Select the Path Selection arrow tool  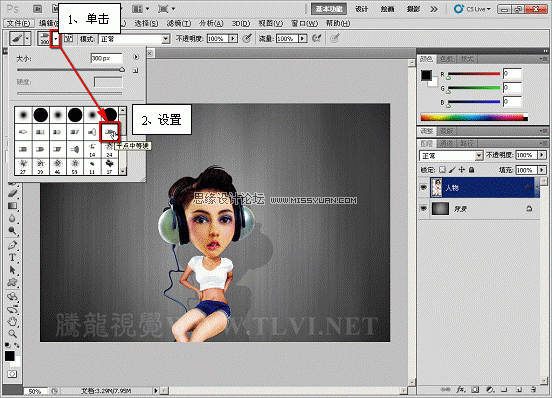12,270
